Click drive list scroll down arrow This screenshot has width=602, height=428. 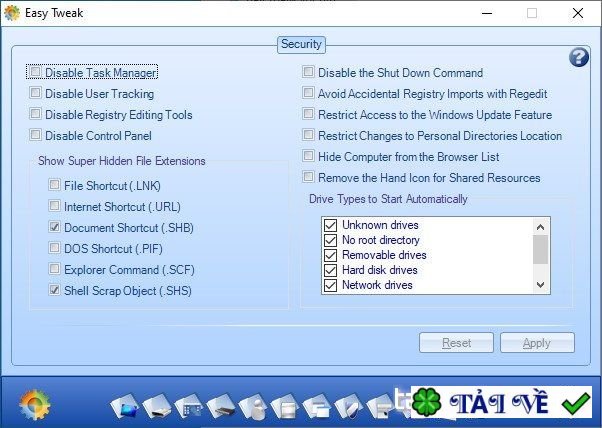click(541, 284)
